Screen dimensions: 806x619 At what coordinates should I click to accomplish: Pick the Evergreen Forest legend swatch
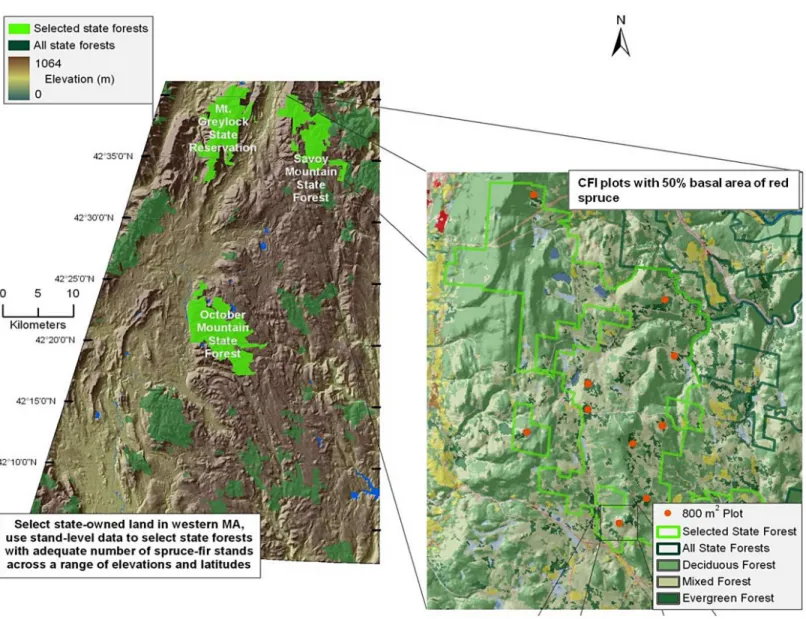click(668, 598)
